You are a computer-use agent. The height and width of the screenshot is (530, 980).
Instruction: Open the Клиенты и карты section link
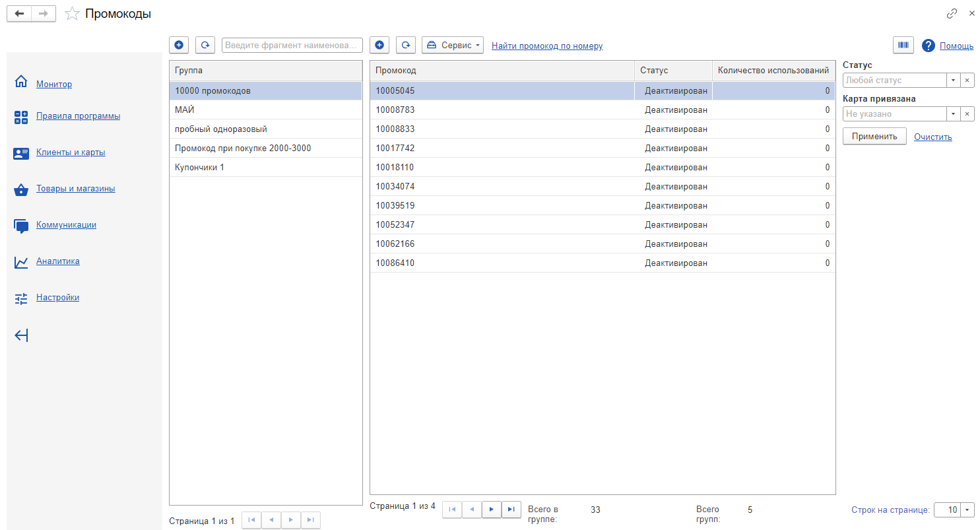(x=71, y=152)
